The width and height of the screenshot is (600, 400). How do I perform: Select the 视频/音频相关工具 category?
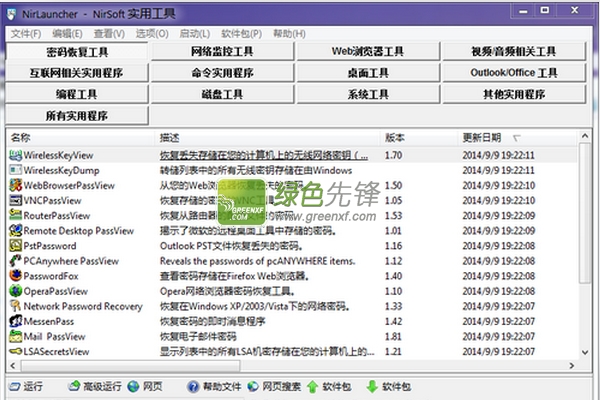pos(514,51)
